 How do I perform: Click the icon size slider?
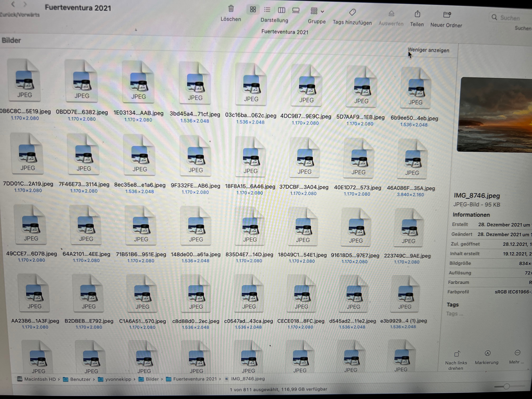[x=507, y=386]
